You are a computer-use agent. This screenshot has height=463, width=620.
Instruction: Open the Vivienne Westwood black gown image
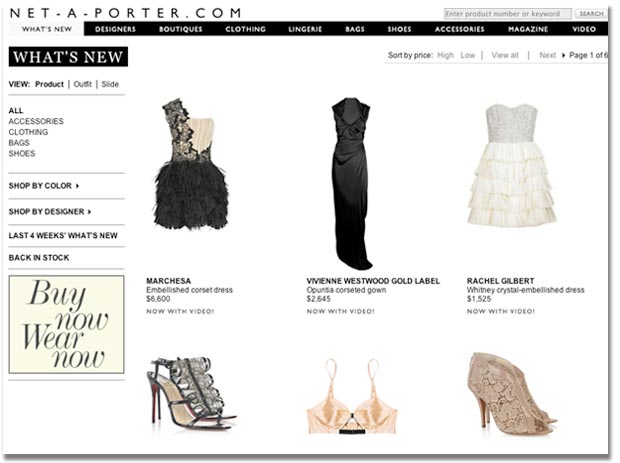pos(351,184)
